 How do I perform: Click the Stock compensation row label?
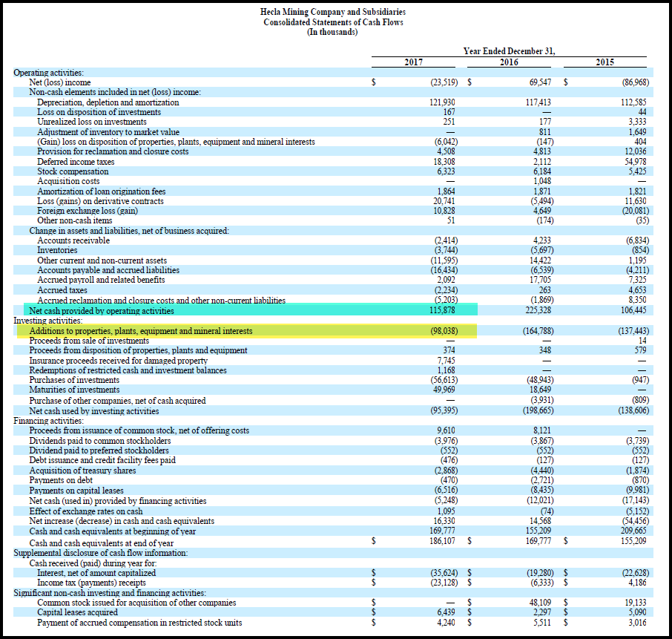coord(73,171)
